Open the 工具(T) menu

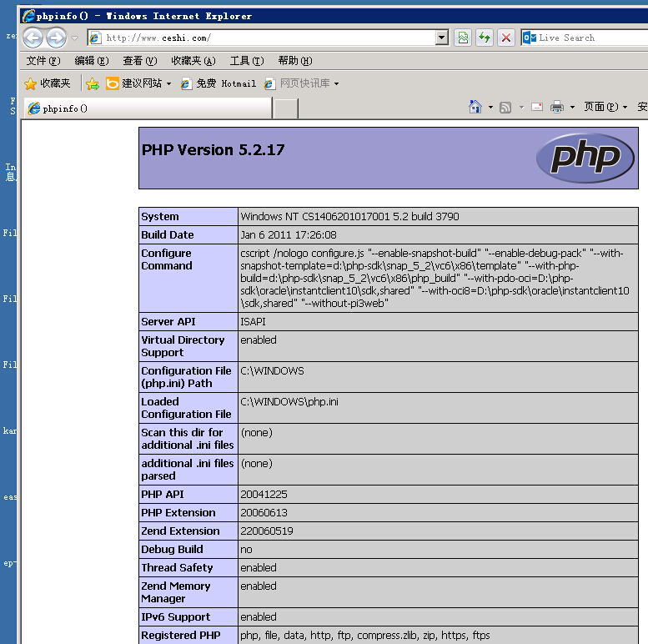tap(246, 61)
